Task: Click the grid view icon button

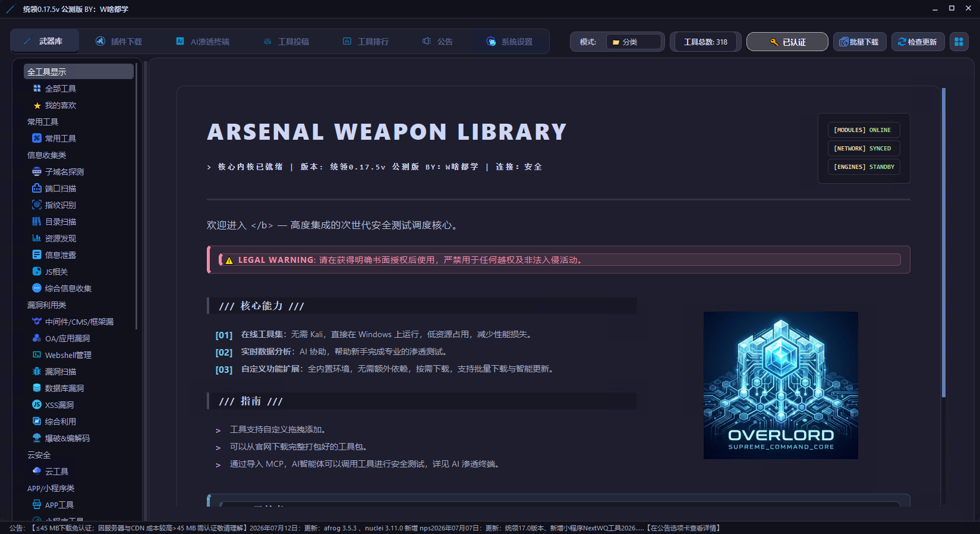Action: (x=959, y=42)
